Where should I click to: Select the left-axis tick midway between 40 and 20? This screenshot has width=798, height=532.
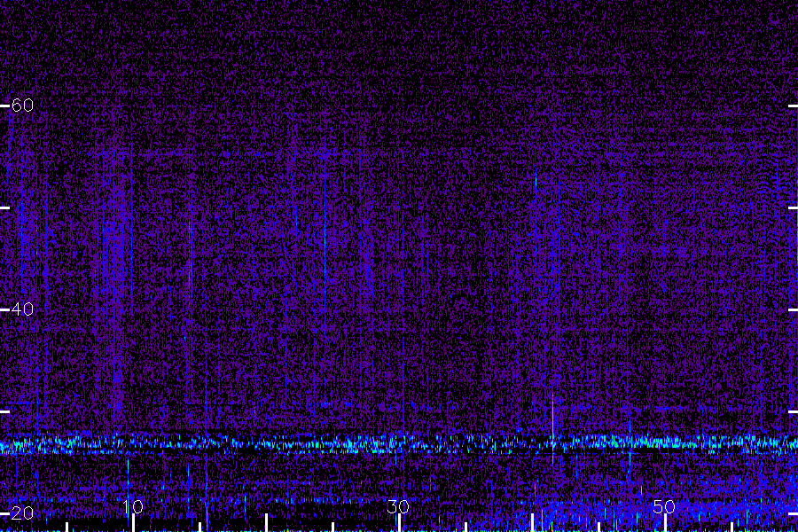pos(4,411)
